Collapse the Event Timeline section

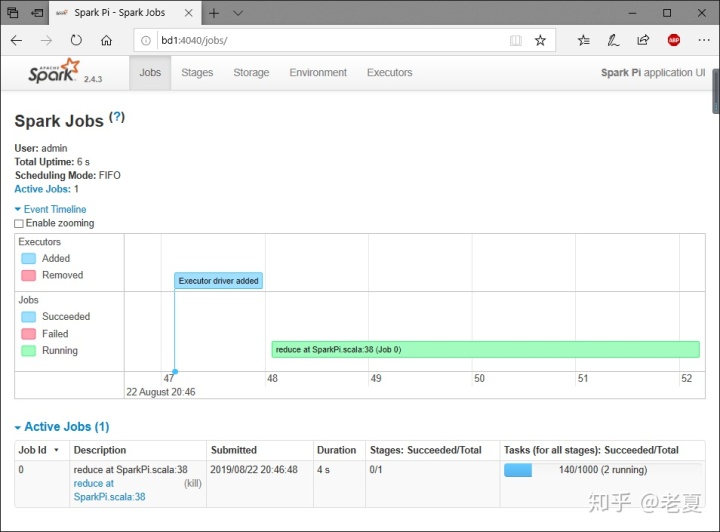click(x=51, y=209)
